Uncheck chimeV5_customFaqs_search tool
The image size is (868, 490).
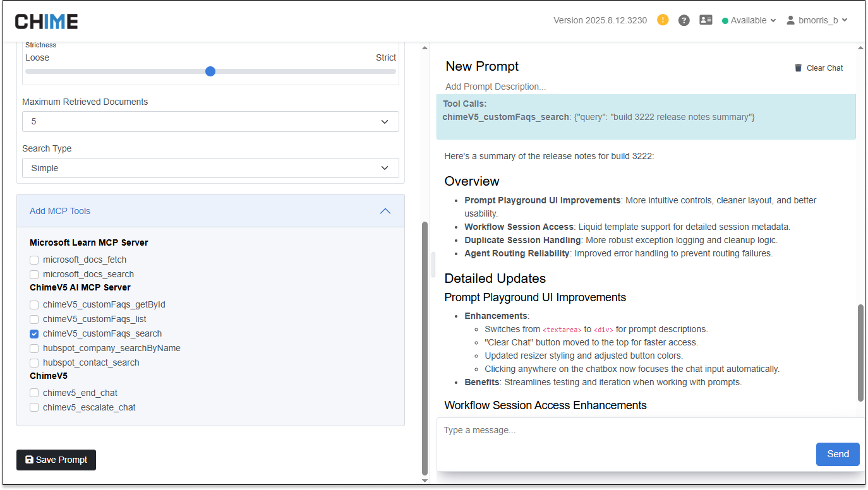(34, 333)
